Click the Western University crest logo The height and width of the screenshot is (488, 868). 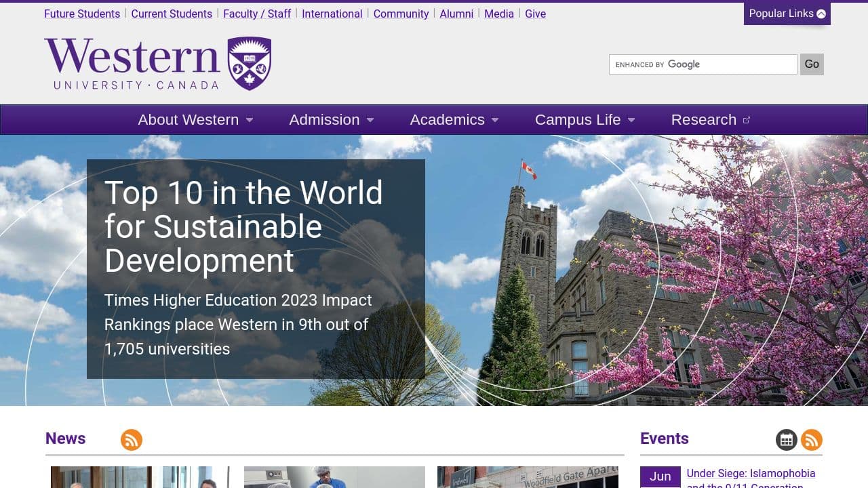[x=248, y=62]
